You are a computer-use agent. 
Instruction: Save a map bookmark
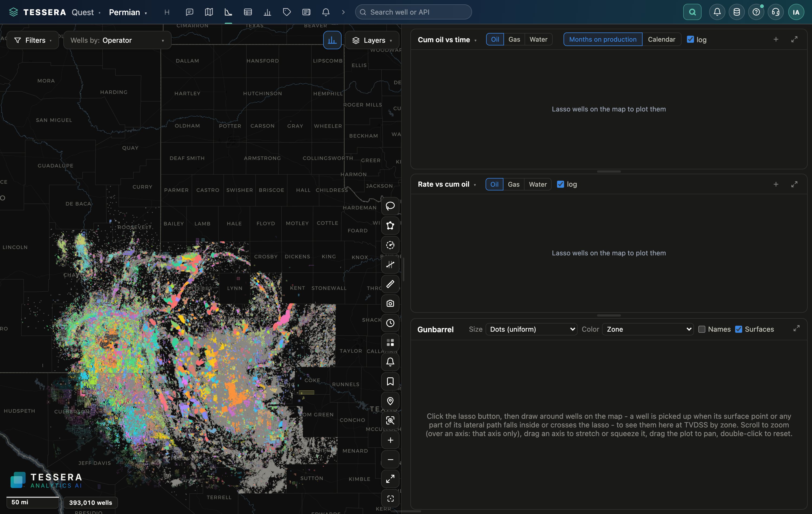[x=390, y=381]
